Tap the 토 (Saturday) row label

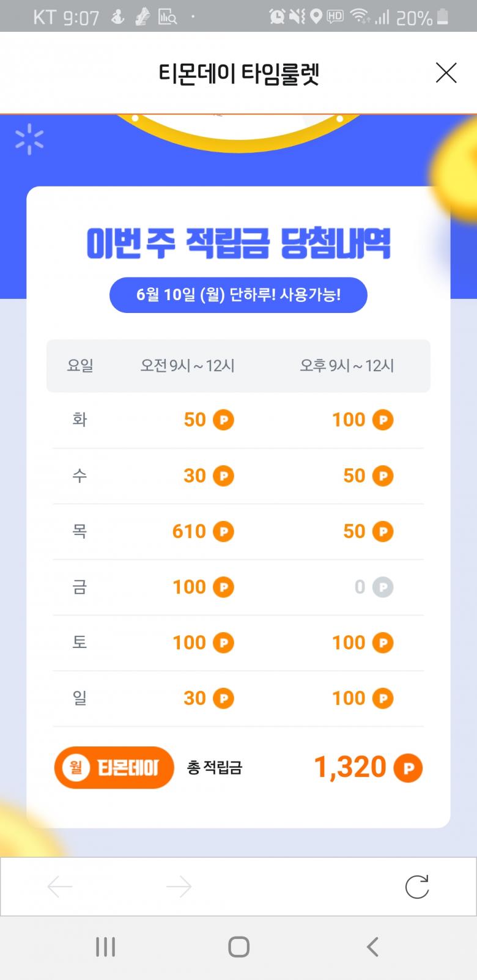(x=79, y=643)
